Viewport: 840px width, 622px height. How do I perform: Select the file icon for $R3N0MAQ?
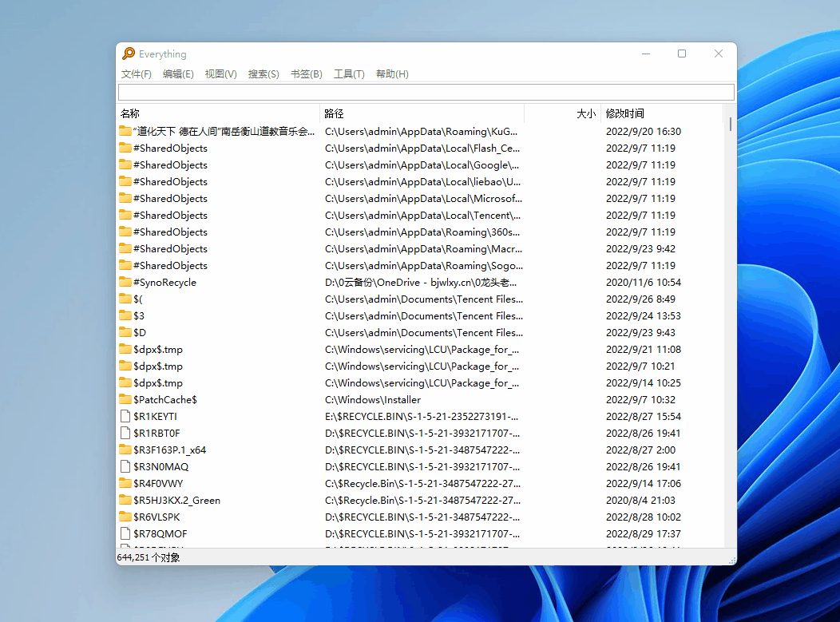125,466
